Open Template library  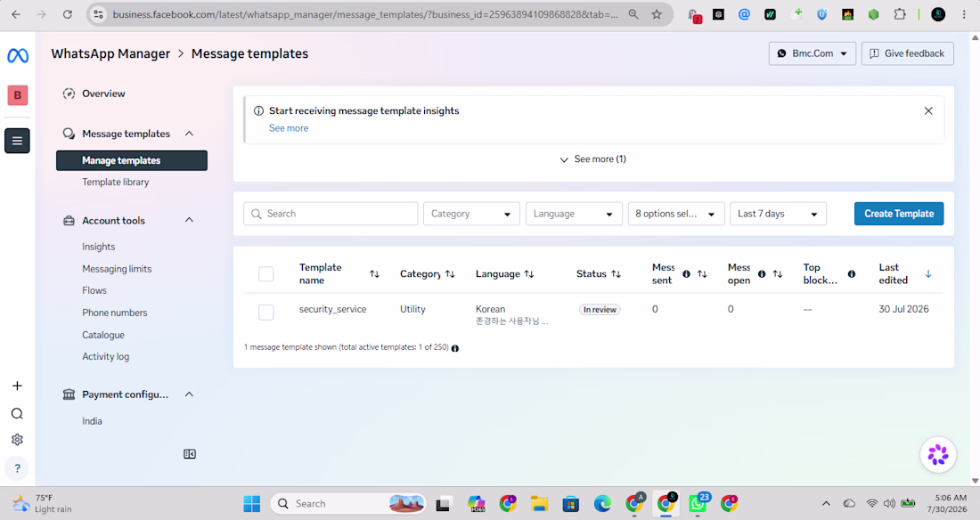point(116,183)
